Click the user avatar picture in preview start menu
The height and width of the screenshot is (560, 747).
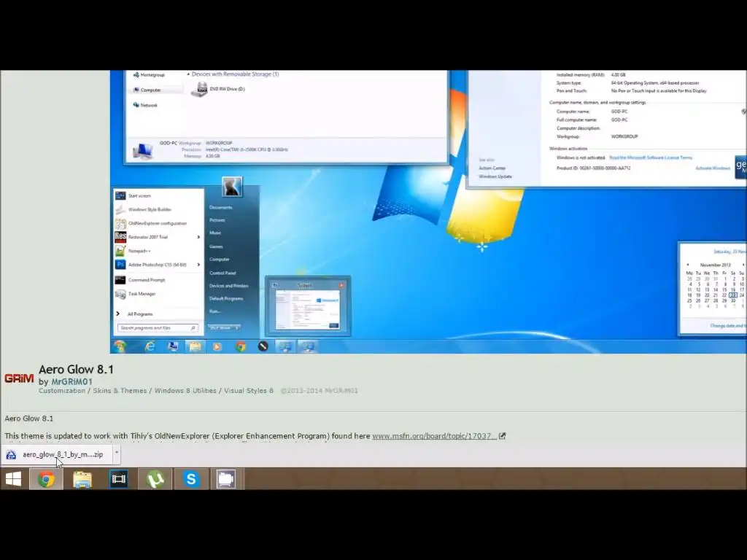(232, 187)
